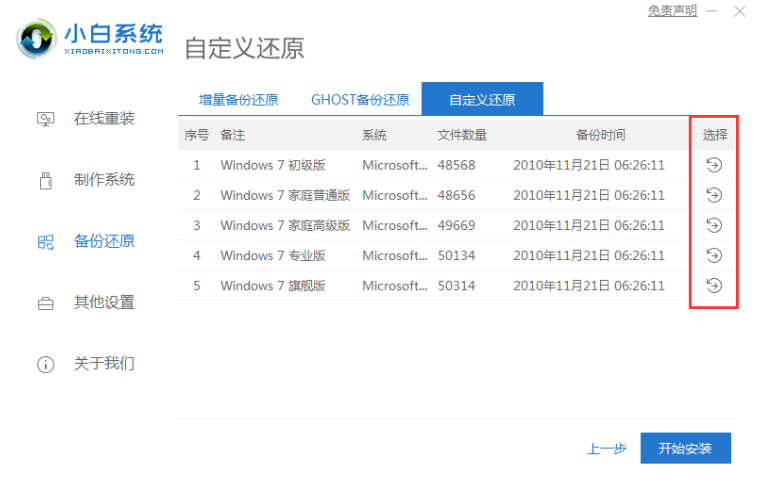Click the 其他设置 toolbox icon
This screenshot has width=757, height=485.
pyautogui.click(x=45, y=303)
